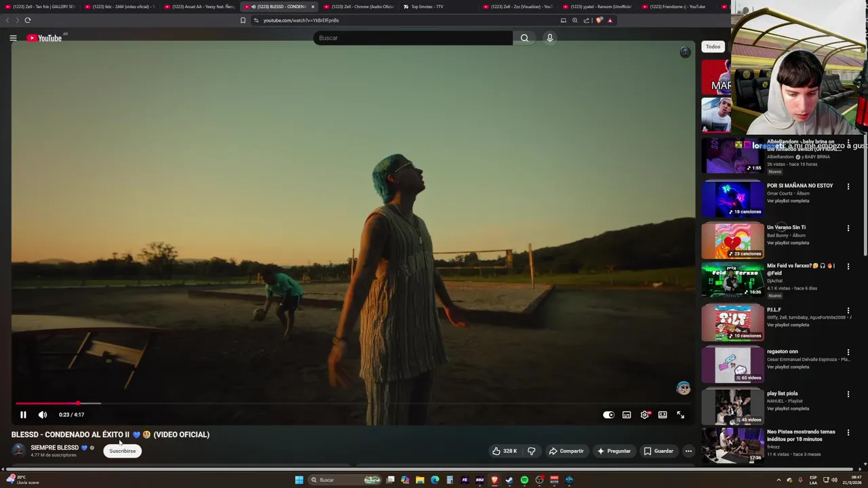
Task: Open the weather widget showing 20°C
Action: 22,480
